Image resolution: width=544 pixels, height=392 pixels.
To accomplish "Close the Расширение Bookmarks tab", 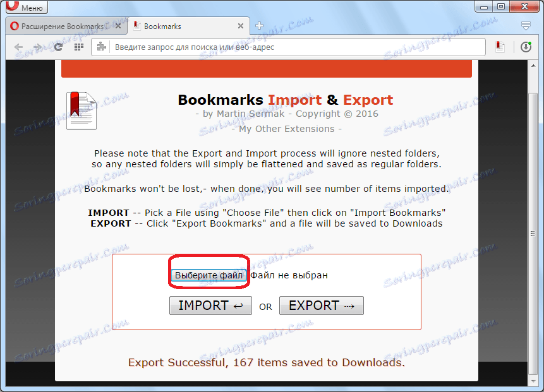I will click(x=118, y=27).
